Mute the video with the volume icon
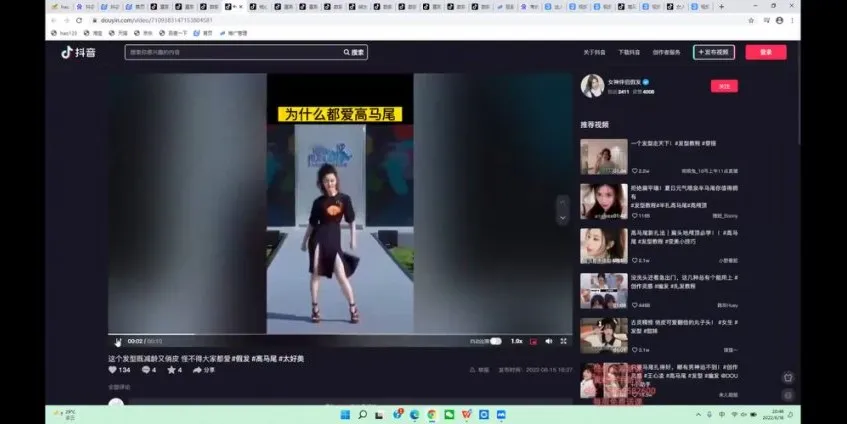This screenshot has height=424, width=847. [548, 341]
